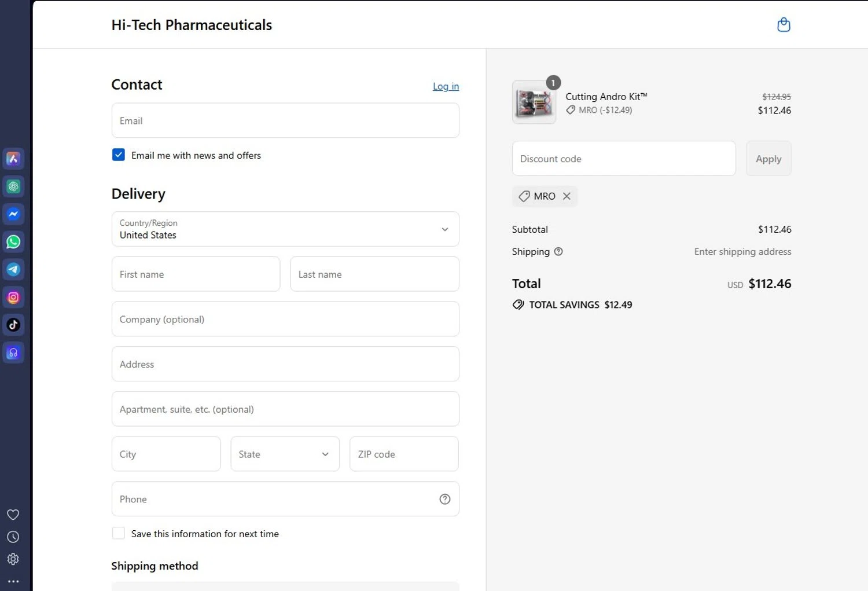Open TikTok in the sidebar
The image size is (868, 591).
click(13, 325)
